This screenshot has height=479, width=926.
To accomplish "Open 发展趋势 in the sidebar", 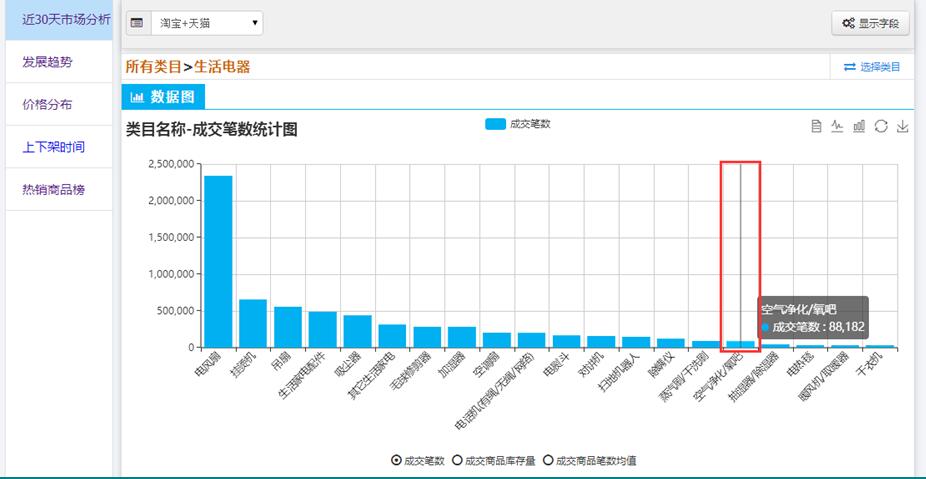I will (47, 62).
